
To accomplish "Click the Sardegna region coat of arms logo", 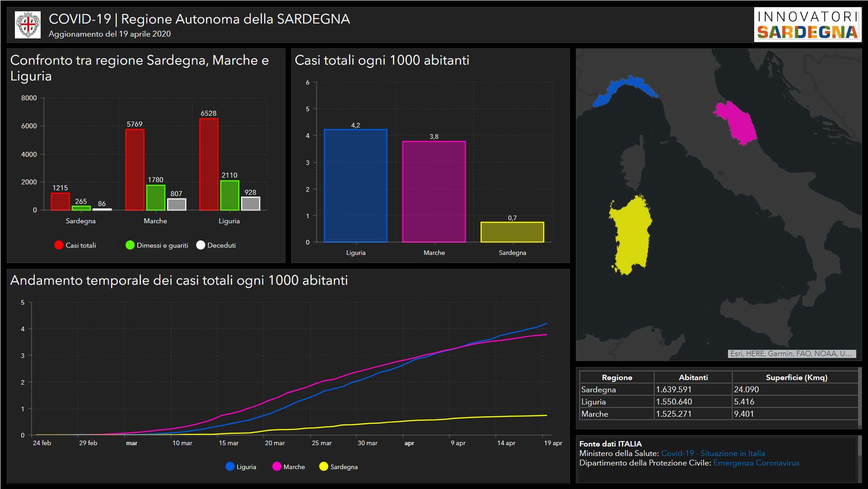I will (x=28, y=25).
